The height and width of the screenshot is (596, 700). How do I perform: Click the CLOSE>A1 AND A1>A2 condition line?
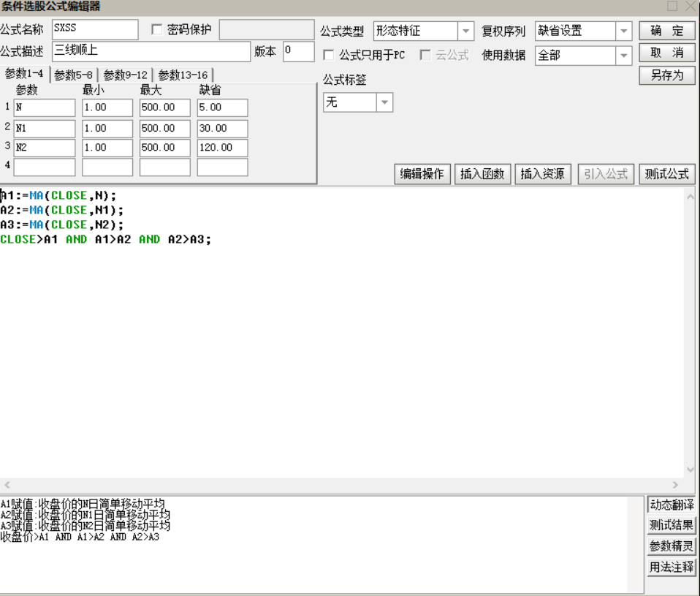pos(105,239)
